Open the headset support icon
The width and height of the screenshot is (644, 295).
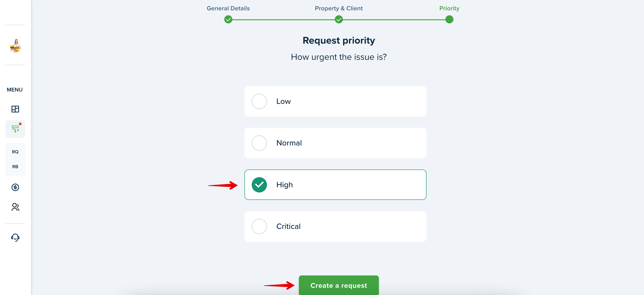(15, 237)
